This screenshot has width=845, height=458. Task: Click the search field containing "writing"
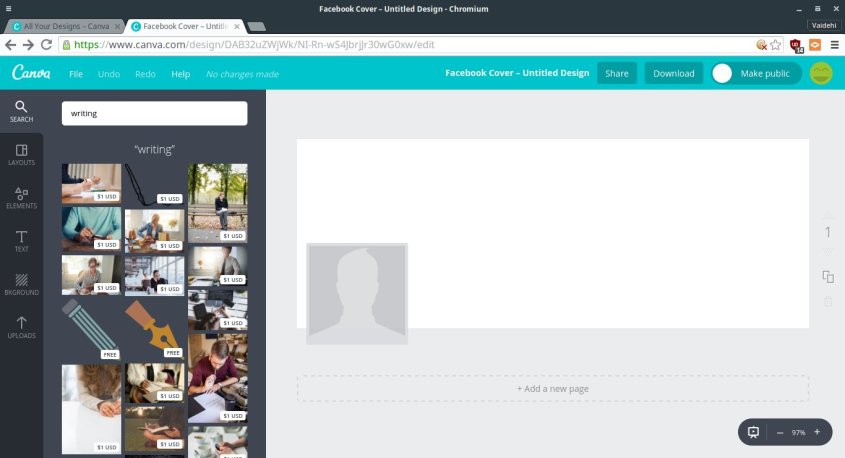[154, 113]
